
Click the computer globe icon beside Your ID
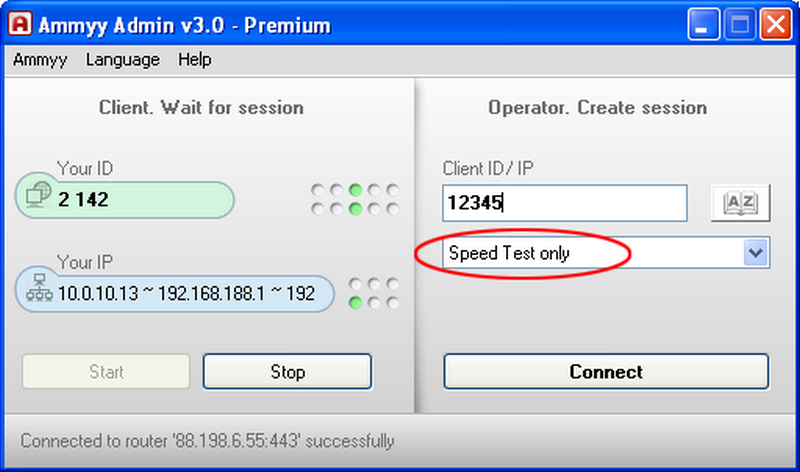39,194
